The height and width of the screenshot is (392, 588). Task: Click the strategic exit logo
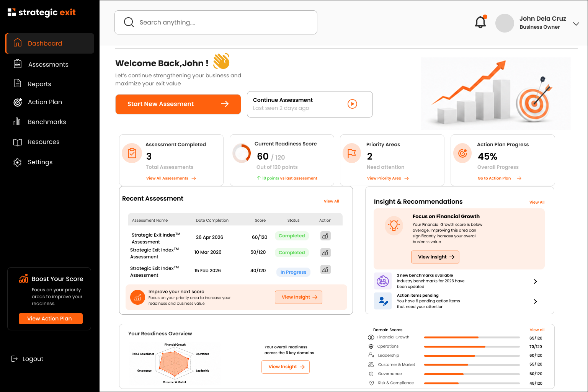[x=41, y=12]
